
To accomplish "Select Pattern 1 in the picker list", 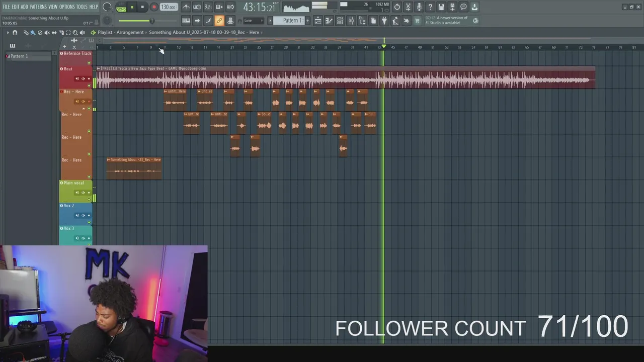I will [x=29, y=56].
